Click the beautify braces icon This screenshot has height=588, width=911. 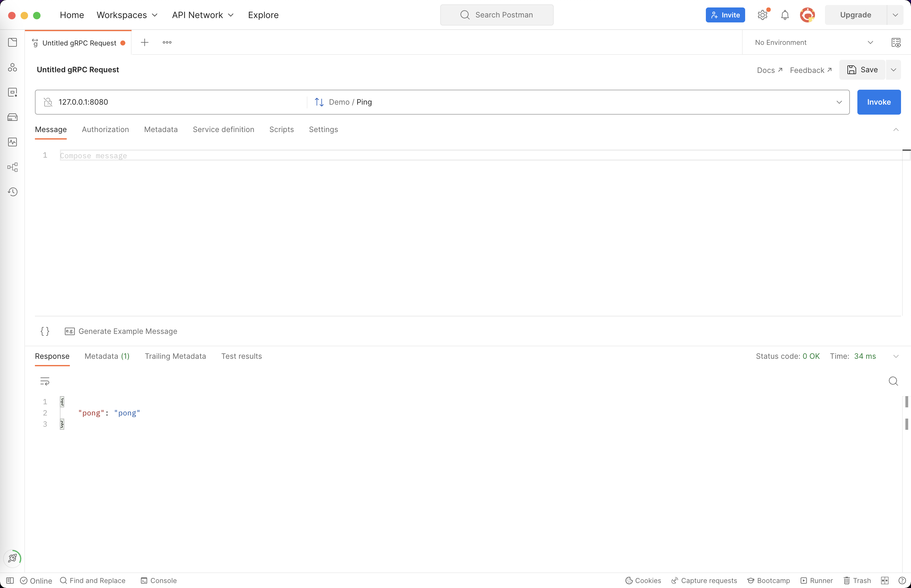(x=45, y=331)
